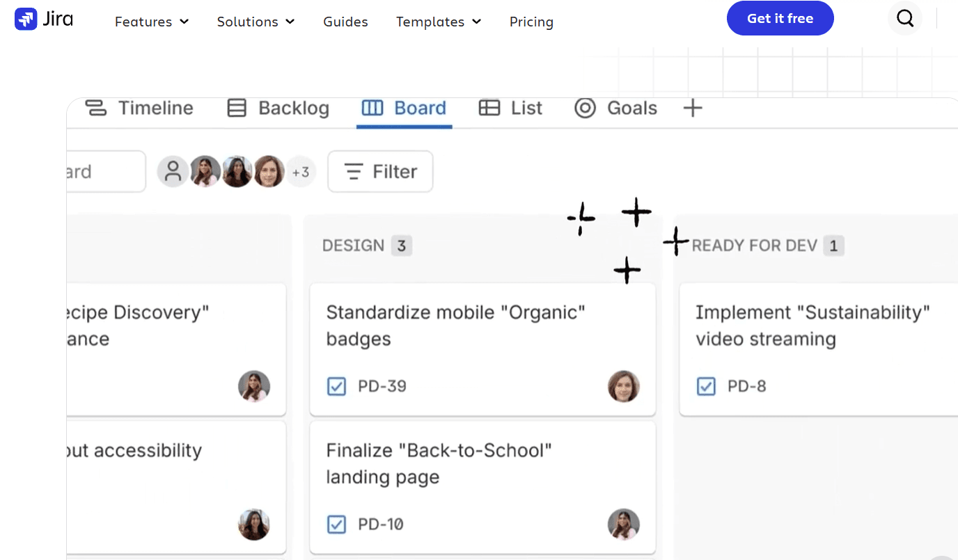
Task: Add a new view with the plus icon
Action: pos(692,108)
